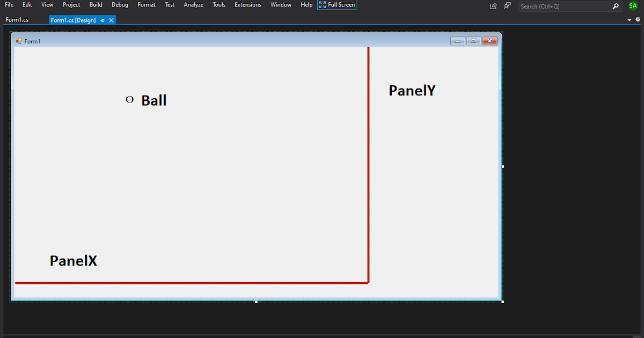Click the Form1 application icon in the title bar

pos(18,41)
